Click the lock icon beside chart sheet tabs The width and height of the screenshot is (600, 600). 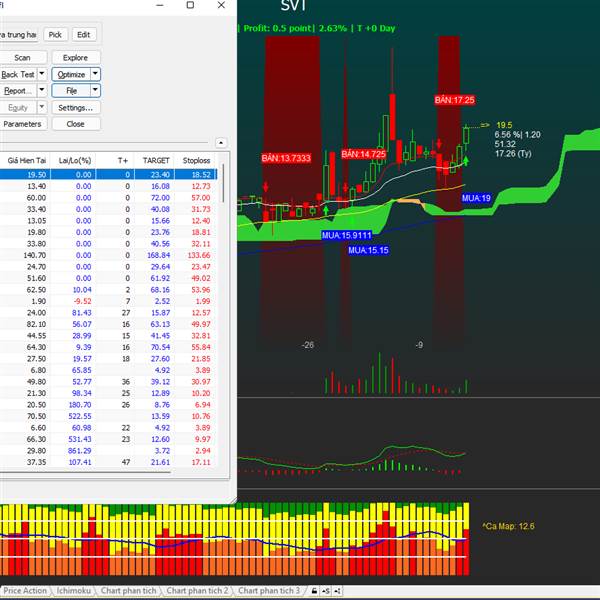314,591
